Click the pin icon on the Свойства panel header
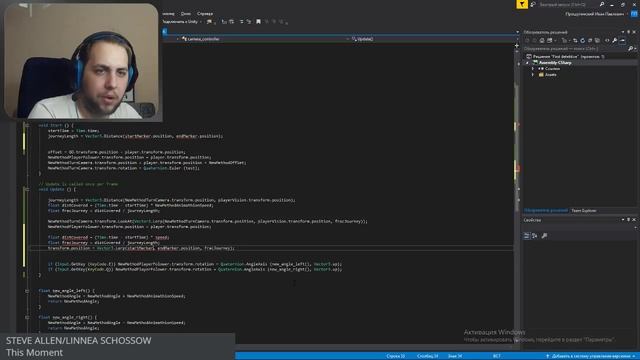640x360 pixels. pos(629,220)
